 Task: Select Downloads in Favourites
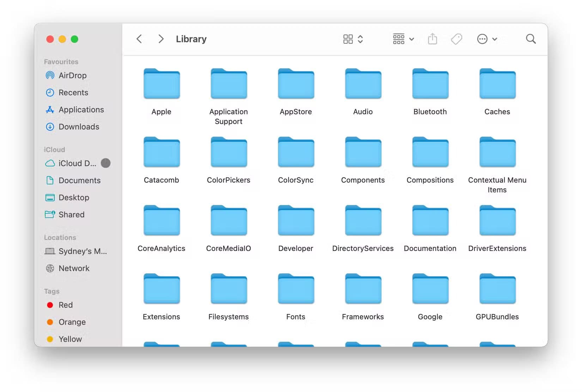tap(79, 127)
